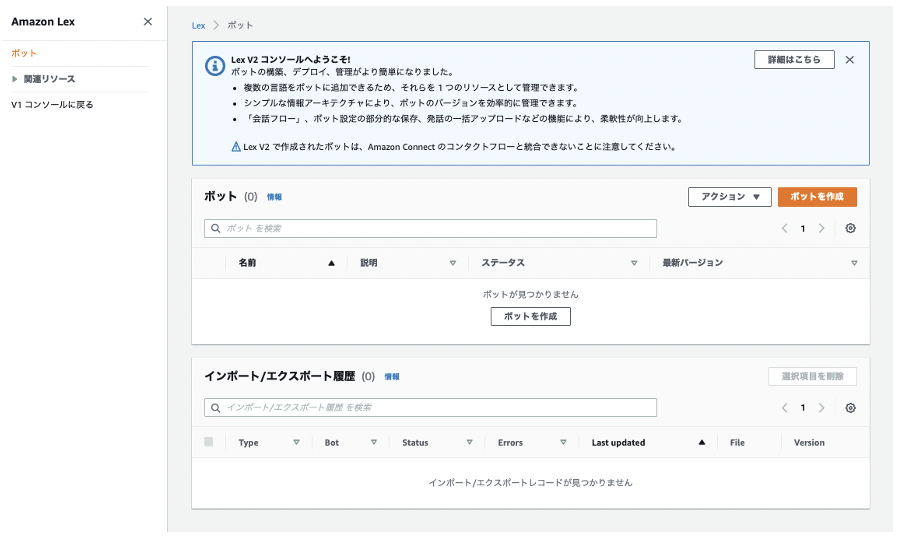Open import/export history settings gear icon
This screenshot has height=538, width=900.
click(x=850, y=408)
